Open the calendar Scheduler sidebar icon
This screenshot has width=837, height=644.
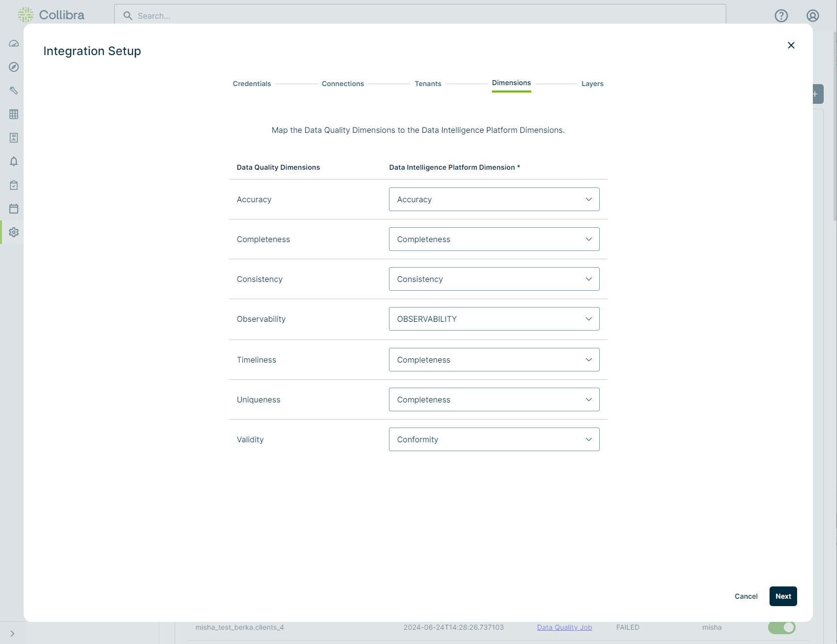(x=14, y=209)
